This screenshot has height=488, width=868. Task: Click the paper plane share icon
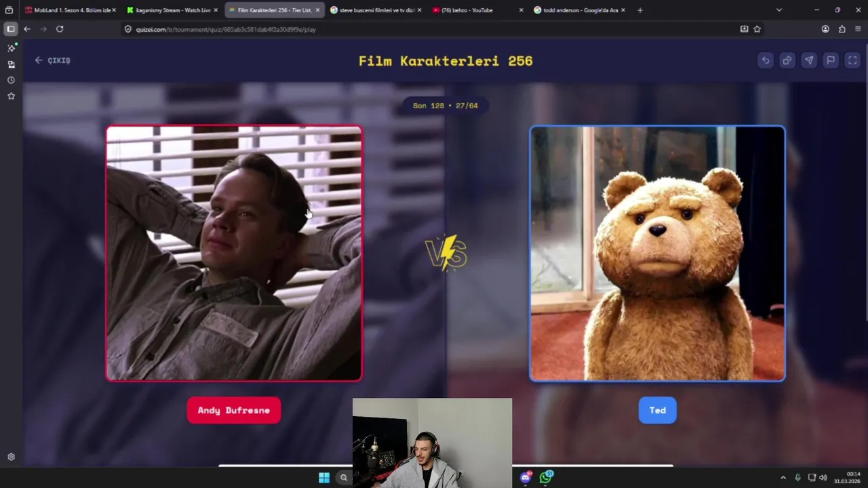(809, 60)
